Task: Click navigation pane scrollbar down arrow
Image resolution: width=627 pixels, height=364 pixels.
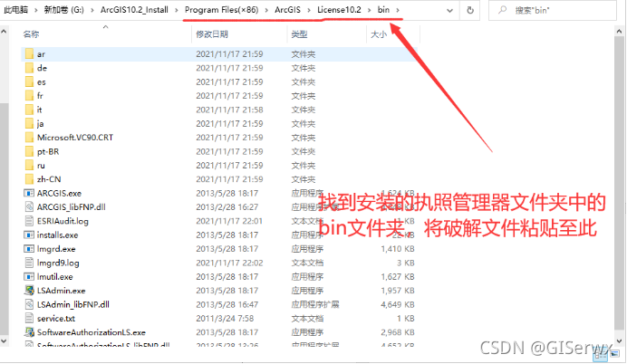Action: (4, 341)
